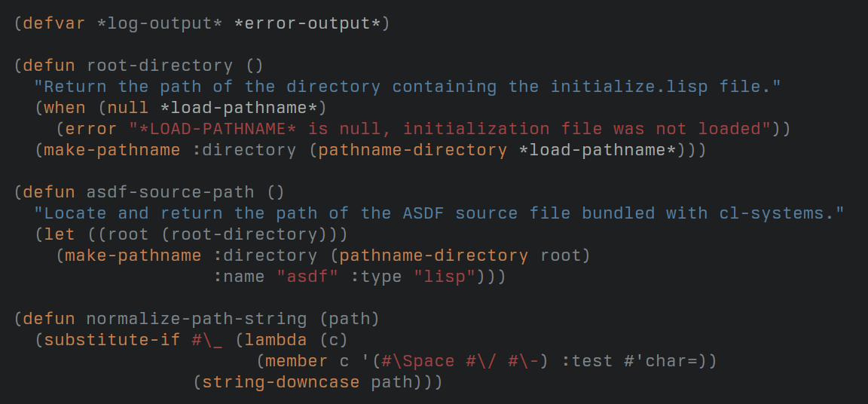Image resolution: width=868 pixels, height=404 pixels.
Task: Click the docstring mentioning initialize.lisp file
Action: coord(407,87)
